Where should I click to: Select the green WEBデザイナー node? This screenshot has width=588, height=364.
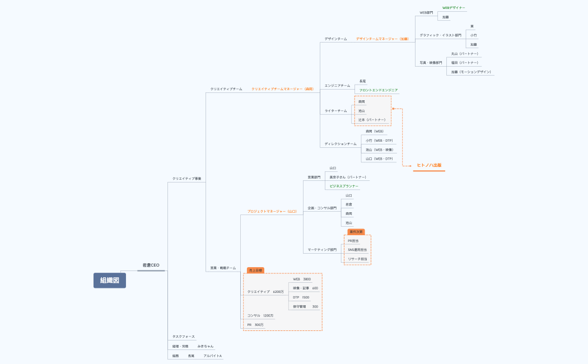click(x=454, y=8)
